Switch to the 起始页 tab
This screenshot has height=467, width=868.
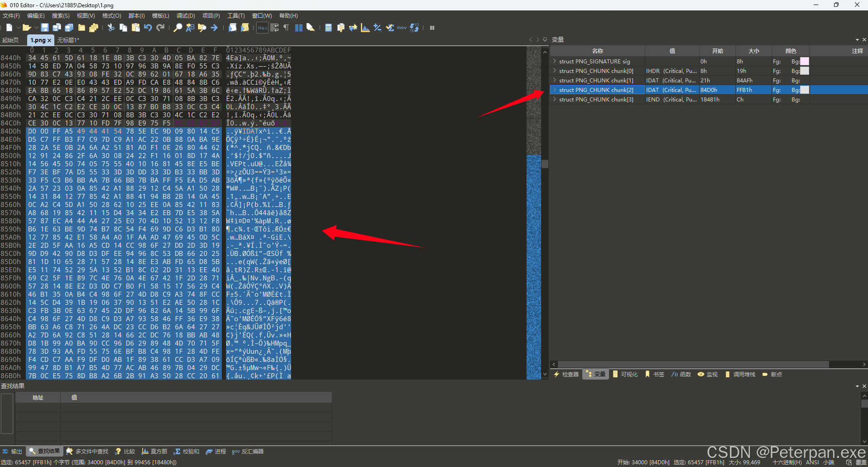[10, 40]
